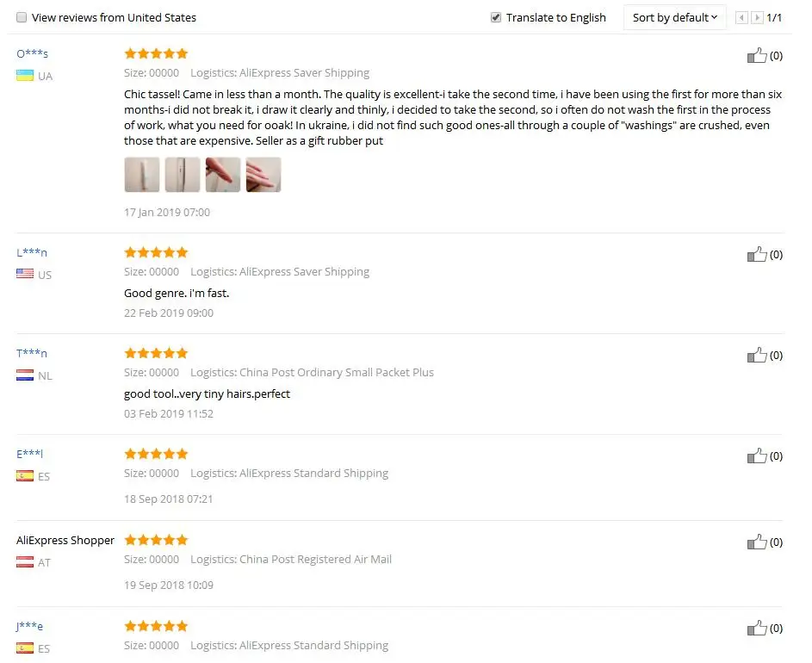Open the Sort by default dropdown
812x663 pixels.
[x=675, y=17]
